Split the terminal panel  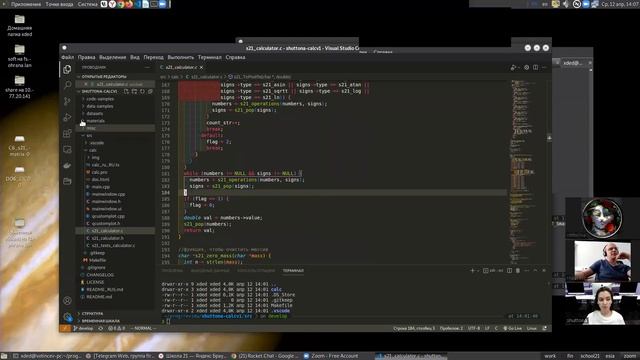[x=509, y=271]
